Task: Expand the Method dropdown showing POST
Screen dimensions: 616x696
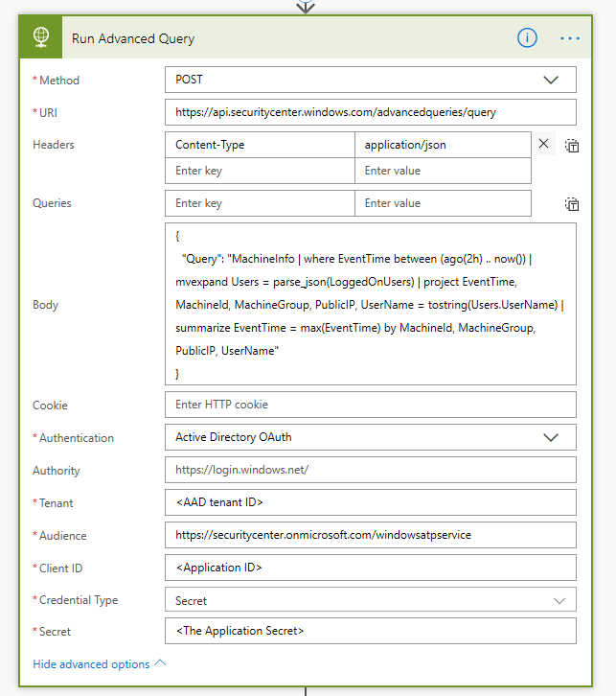Action: 551,81
